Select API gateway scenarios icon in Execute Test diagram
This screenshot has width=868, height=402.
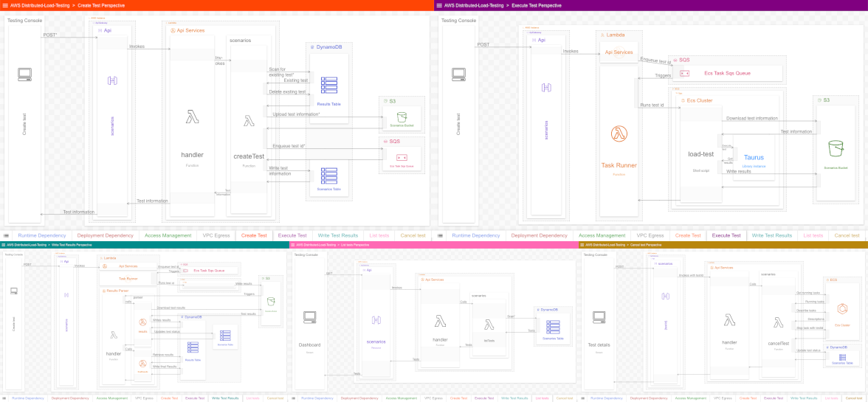pyautogui.click(x=546, y=87)
